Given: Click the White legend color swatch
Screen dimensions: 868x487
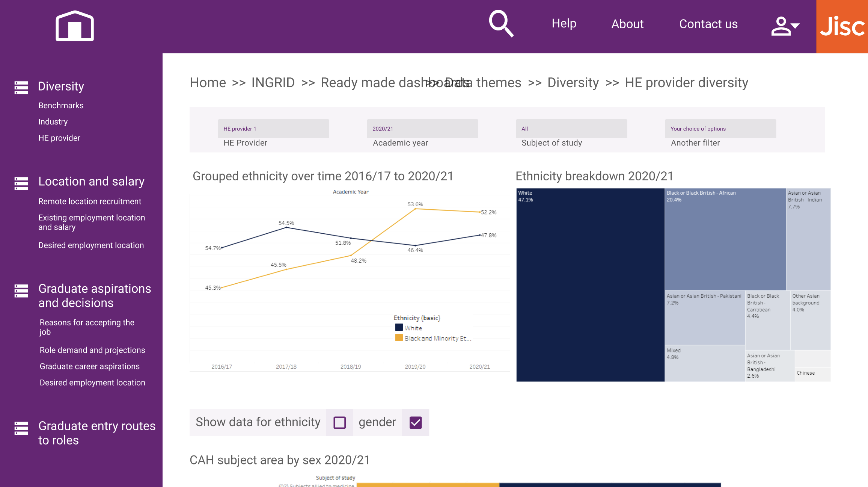Looking at the screenshot, I should (x=399, y=328).
